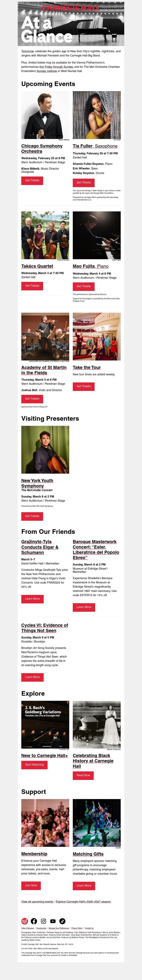This screenshot has width=142, height=980.
Task: Open the Takács Quartet event title link
Action: click(x=37, y=266)
